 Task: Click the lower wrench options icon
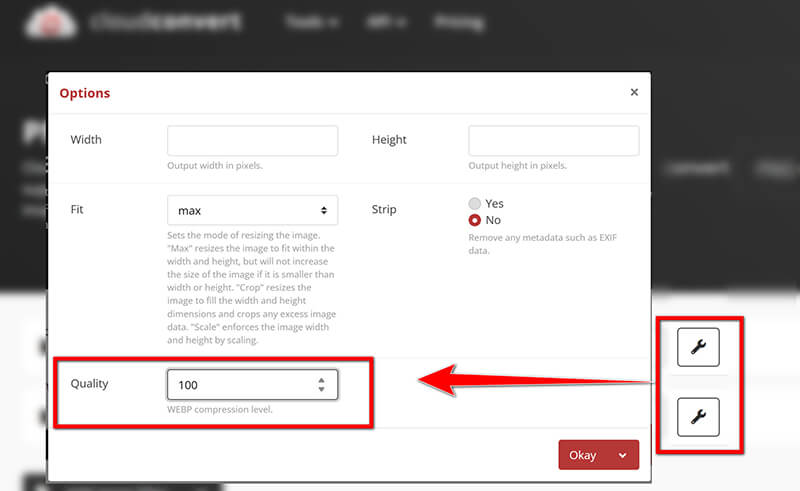[698, 416]
